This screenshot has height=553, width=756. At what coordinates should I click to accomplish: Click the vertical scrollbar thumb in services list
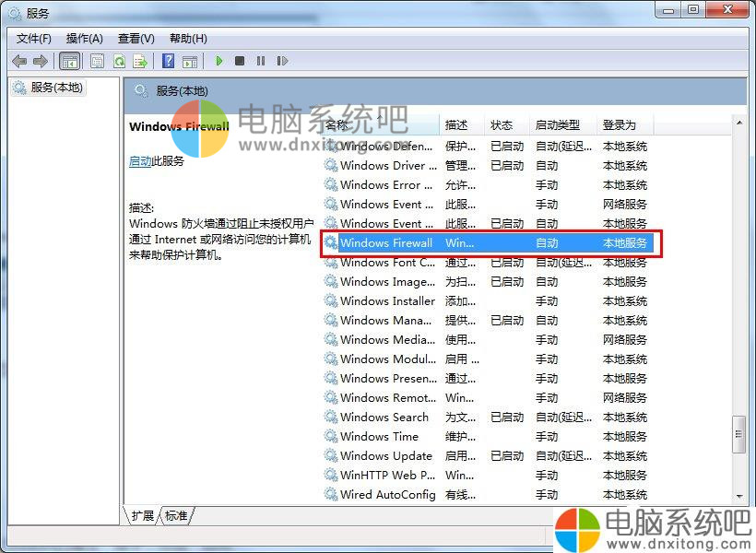(x=739, y=434)
